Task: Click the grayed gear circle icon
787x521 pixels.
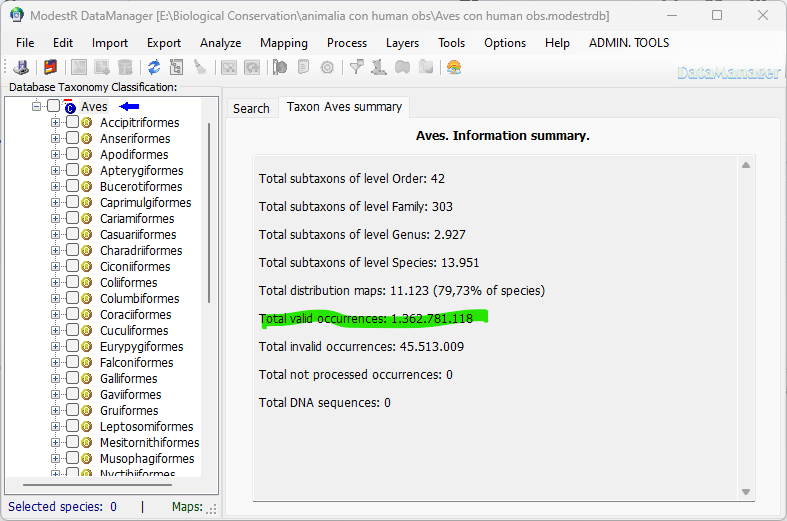Action: 327,67
